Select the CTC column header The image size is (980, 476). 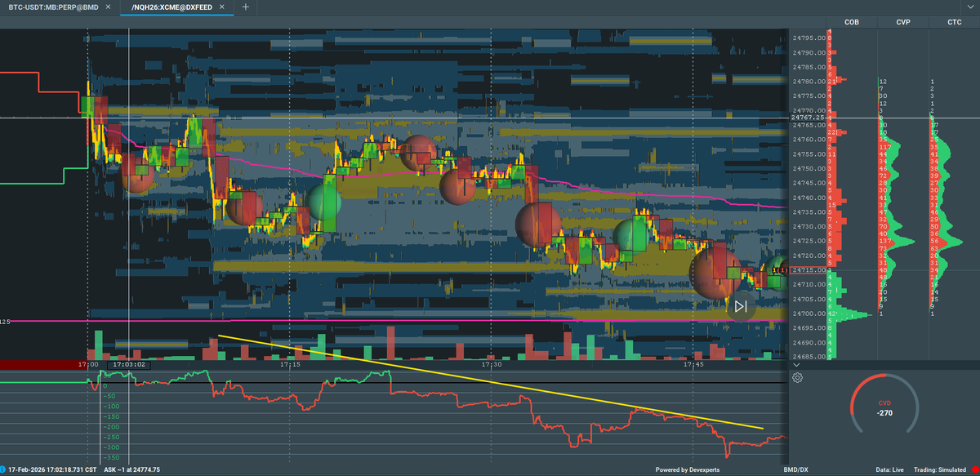click(x=954, y=22)
